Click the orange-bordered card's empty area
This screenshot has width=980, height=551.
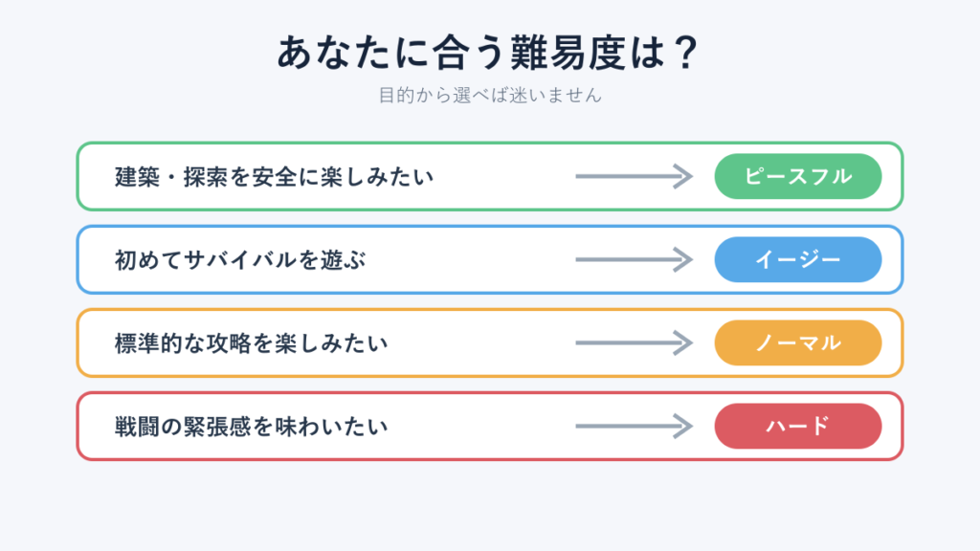click(x=481, y=343)
